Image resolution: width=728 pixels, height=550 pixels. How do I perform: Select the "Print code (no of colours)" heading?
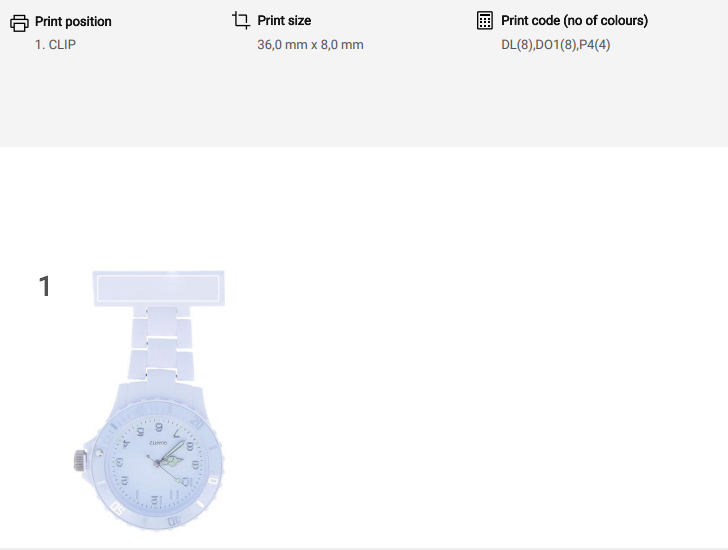click(x=574, y=20)
